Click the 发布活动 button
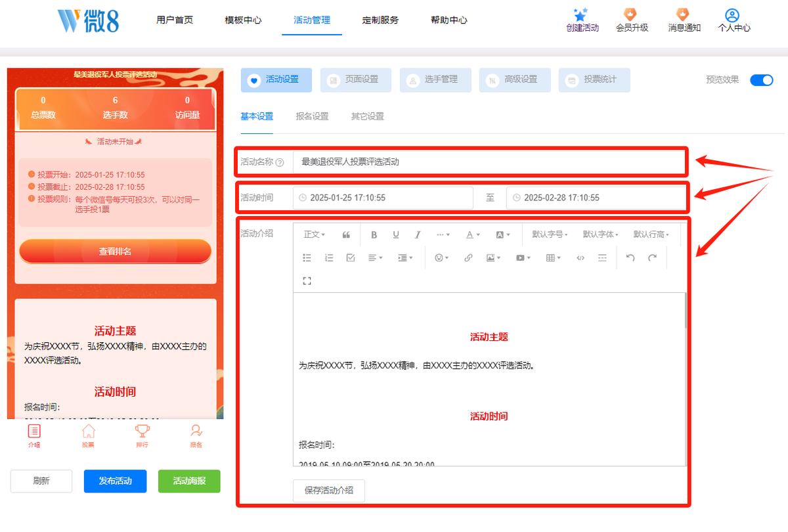Viewport: 788px width, 532px height. [x=115, y=481]
